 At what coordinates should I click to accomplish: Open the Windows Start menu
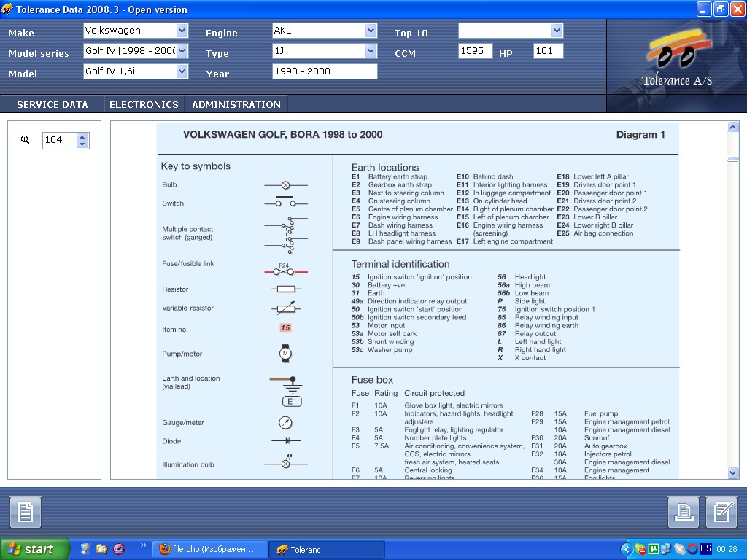point(34,549)
